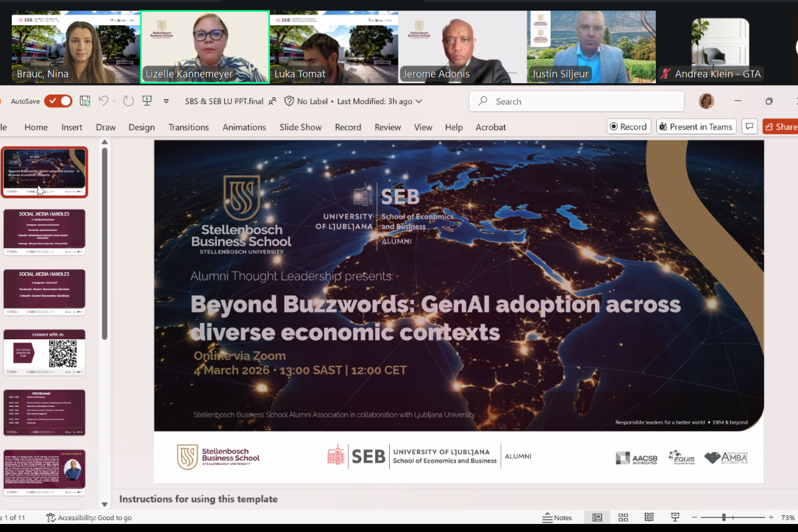Open the View tab

423,127
